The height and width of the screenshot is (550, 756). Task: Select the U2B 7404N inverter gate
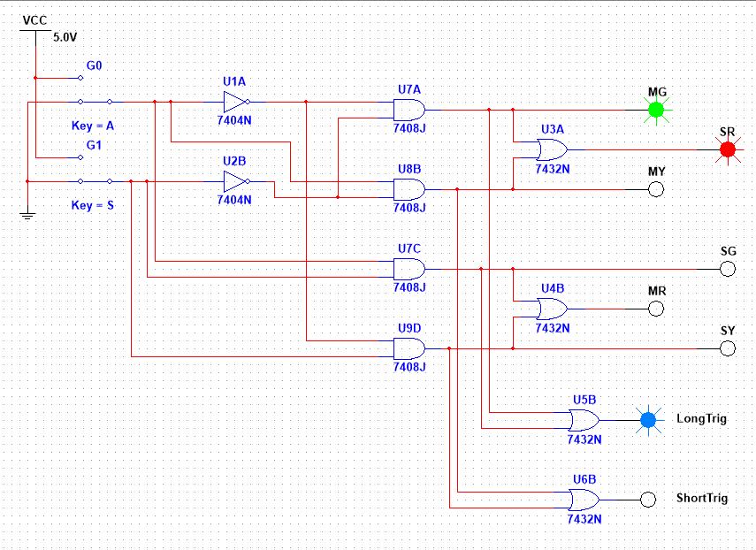[233, 181]
